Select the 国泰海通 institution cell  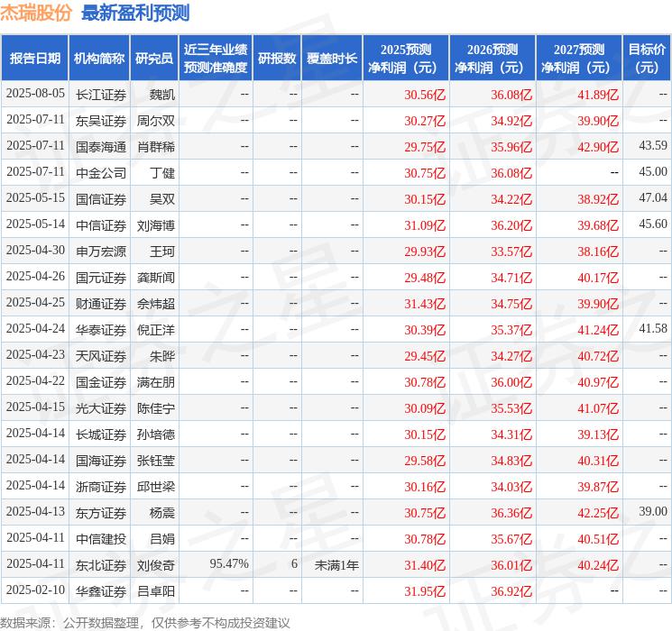pos(101,147)
